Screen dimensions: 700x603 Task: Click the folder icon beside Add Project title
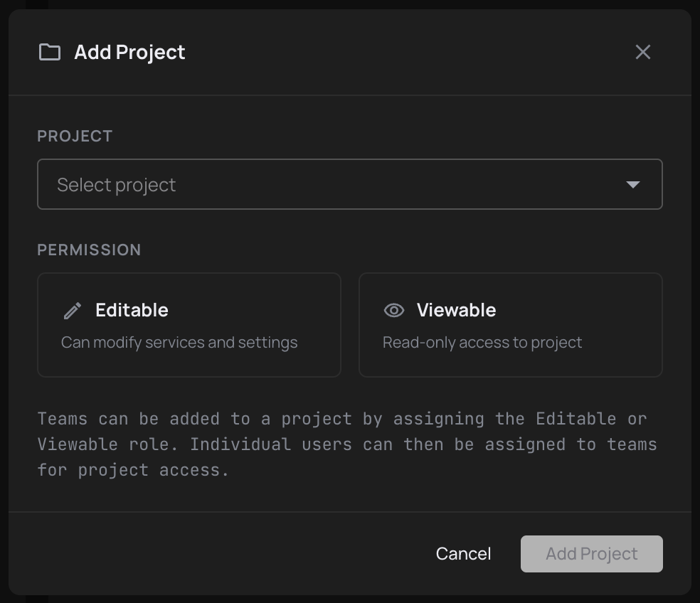(x=50, y=52)
